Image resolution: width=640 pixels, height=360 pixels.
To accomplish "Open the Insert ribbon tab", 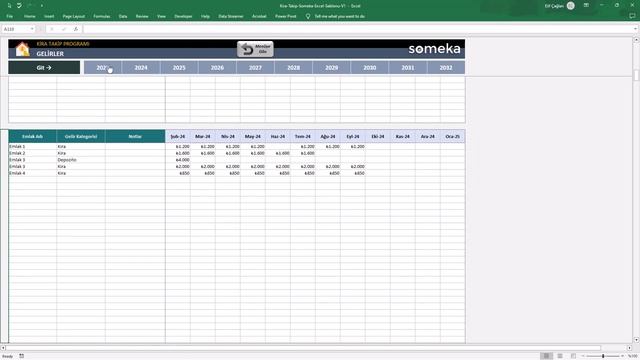I will (x=49, y=16).
